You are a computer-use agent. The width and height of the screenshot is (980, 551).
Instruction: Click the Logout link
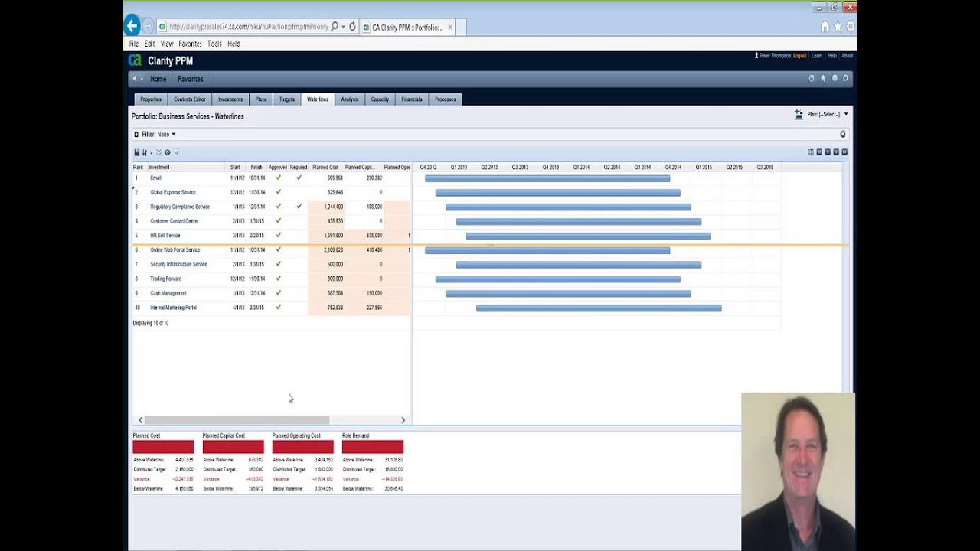pos(800,56)
